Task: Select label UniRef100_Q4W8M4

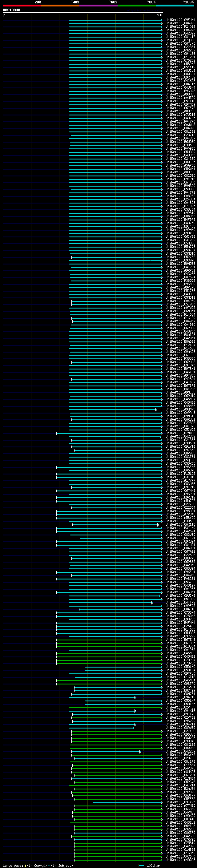Action: pyautogui.click(x=180, y=88)
